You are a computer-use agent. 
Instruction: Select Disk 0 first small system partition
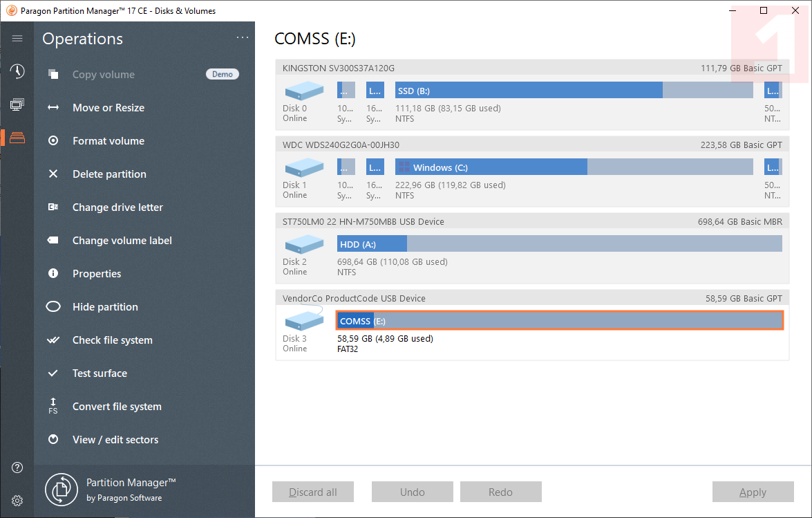pyautogui.click(x=346, y=90)
